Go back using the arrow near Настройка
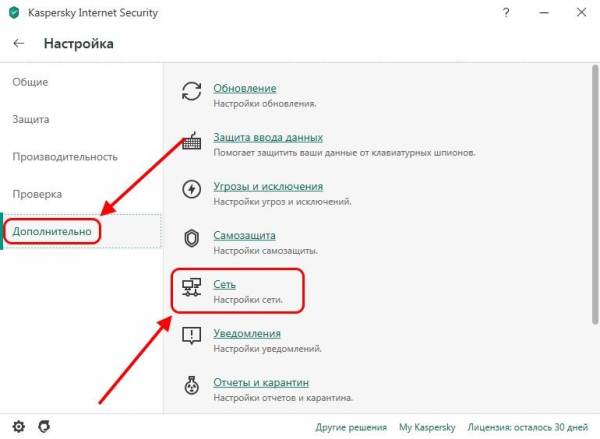 click(18, 43)
